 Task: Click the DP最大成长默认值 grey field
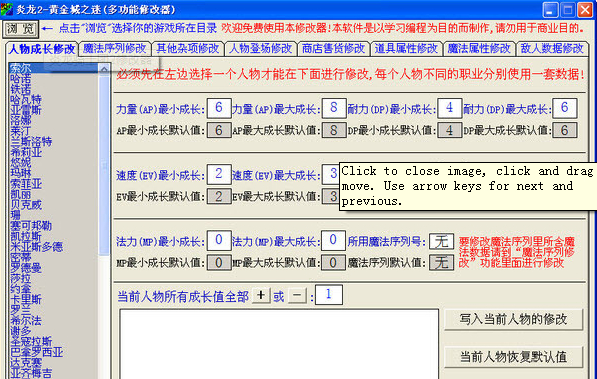click(565, 130)
